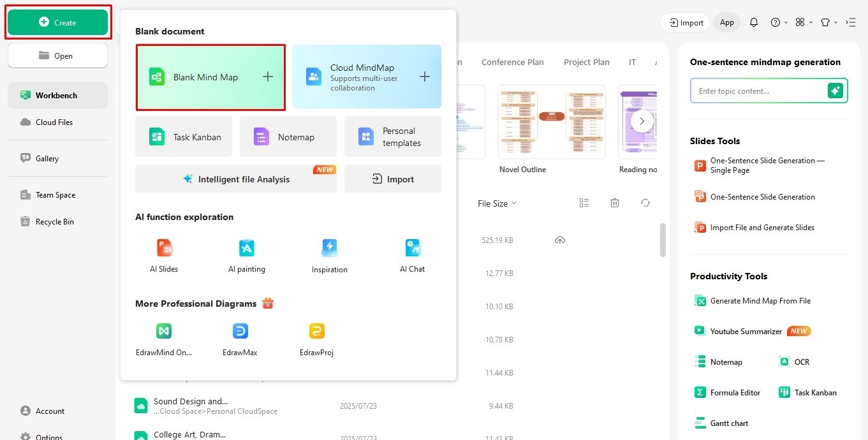Launch Intelligent file Analysis

point(236,179)
